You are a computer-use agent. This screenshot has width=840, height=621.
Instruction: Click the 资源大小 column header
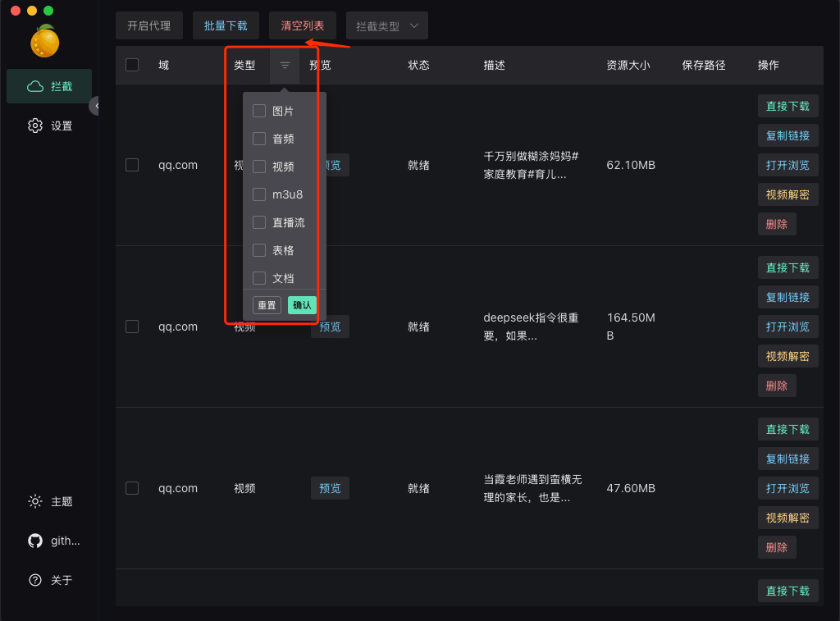tap(628, 65)
